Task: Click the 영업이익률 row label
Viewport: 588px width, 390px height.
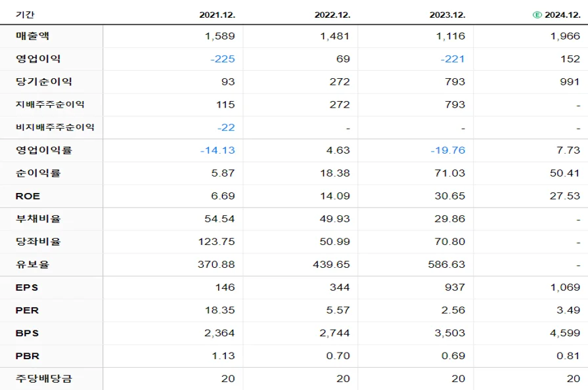Action: coord(43,150)
